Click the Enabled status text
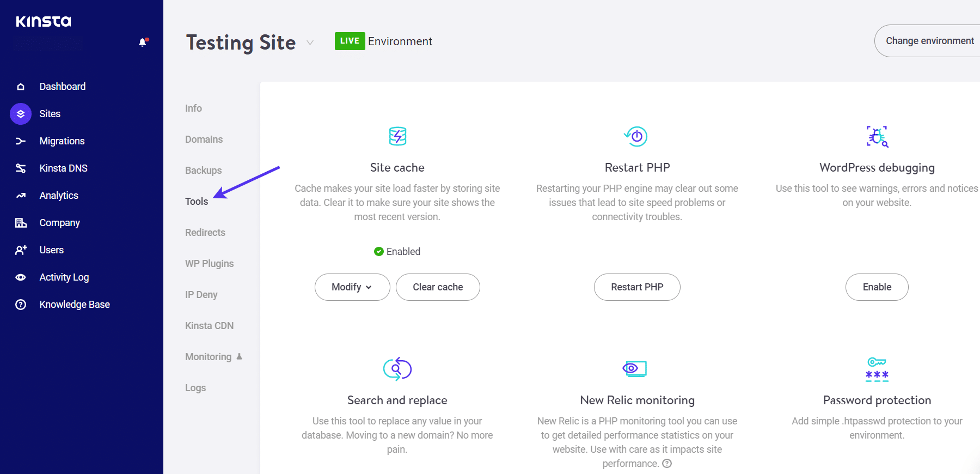 click(403, 251)
